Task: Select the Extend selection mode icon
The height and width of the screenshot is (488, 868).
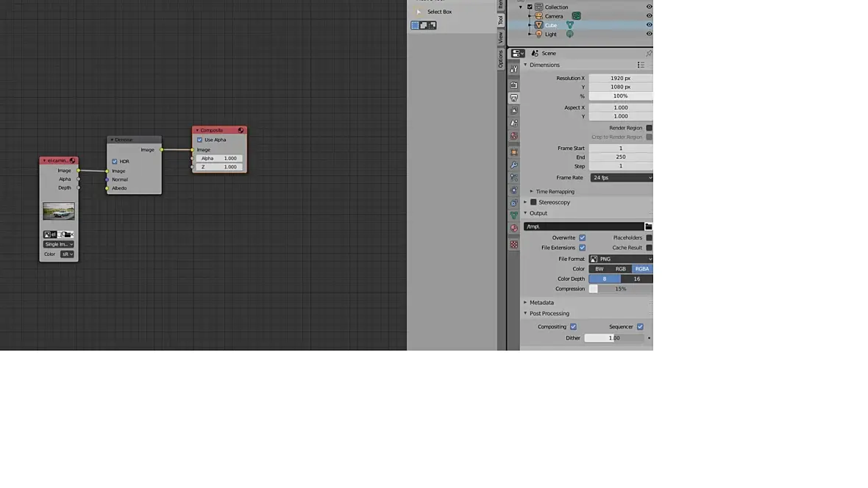Action: [424, 26]
